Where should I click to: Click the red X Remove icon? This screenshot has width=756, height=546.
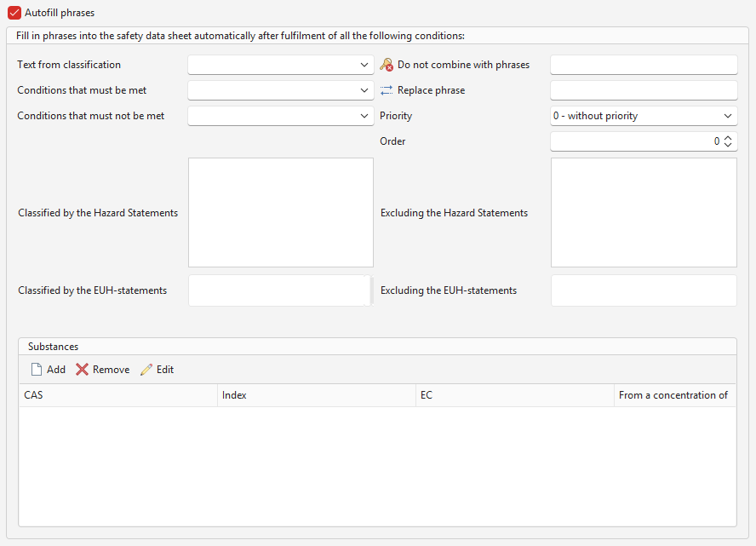click(x=82, y=370)
